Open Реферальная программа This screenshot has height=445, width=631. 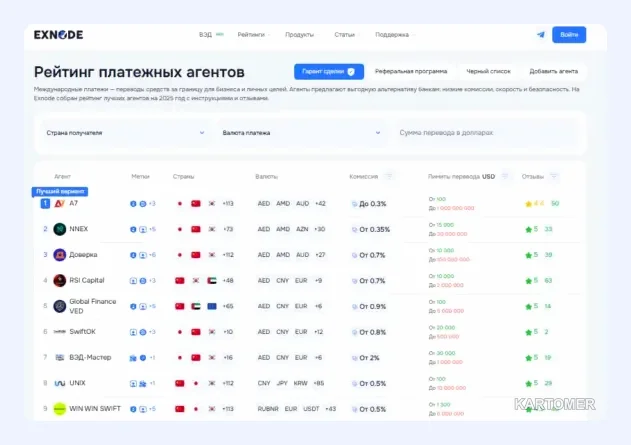point(411,71)
